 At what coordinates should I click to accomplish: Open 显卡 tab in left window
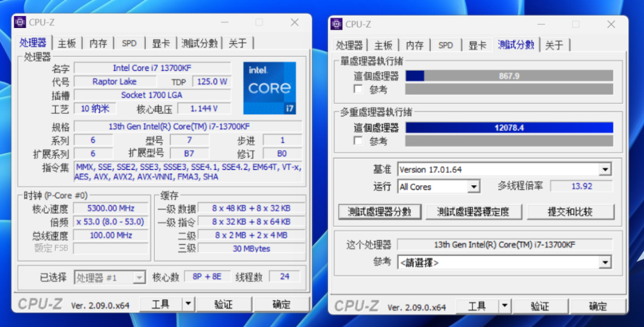[160, 43]
